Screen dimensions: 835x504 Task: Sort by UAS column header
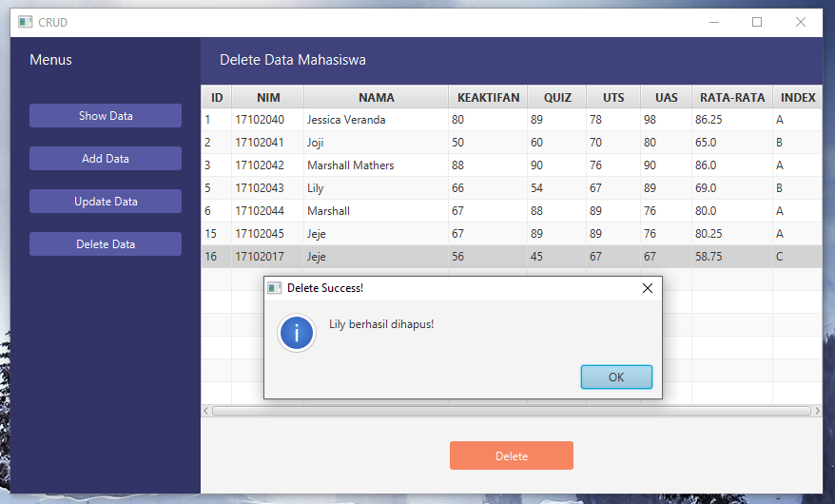pos(666,97)
